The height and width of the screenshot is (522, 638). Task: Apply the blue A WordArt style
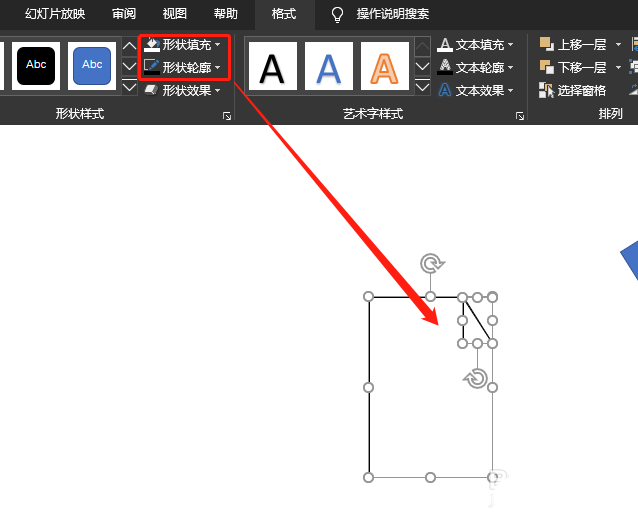pyautogui.click(x=328, y=66)
